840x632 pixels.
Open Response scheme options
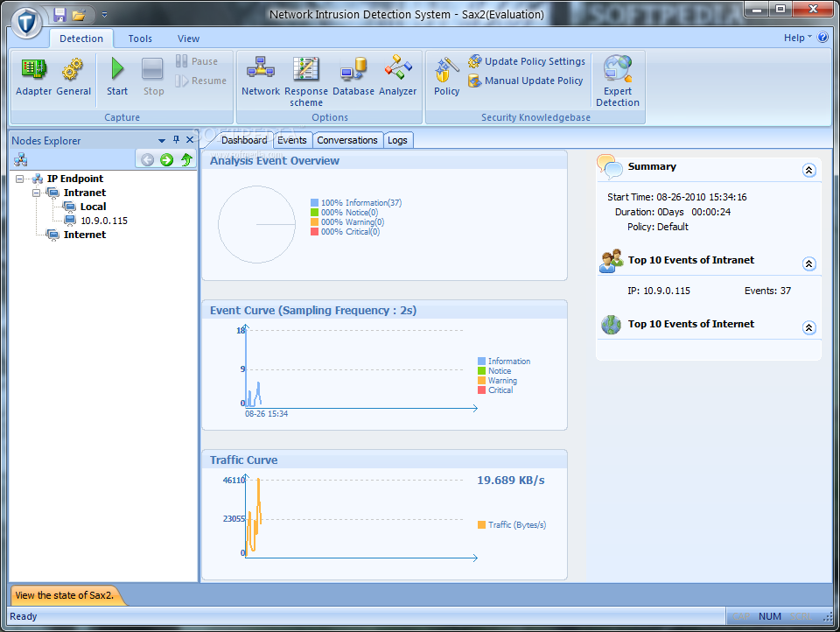306,81
